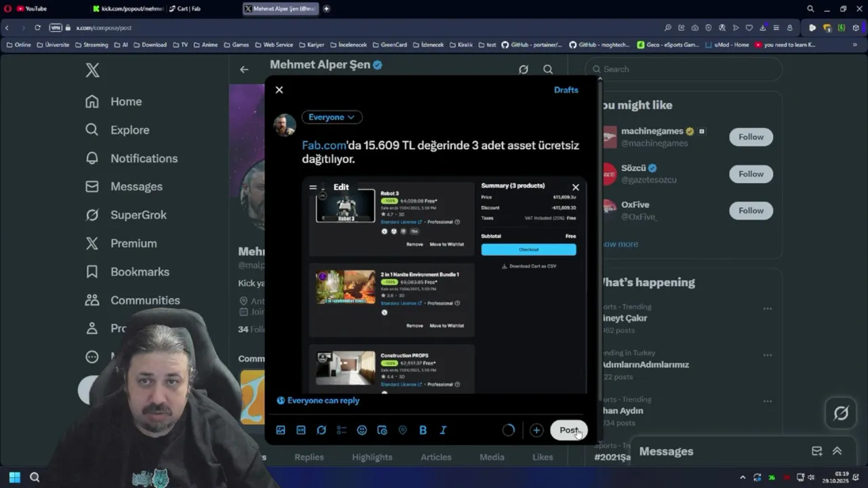
Task: Switch to kick.com popout browser tab
Action: pos(127,9)
